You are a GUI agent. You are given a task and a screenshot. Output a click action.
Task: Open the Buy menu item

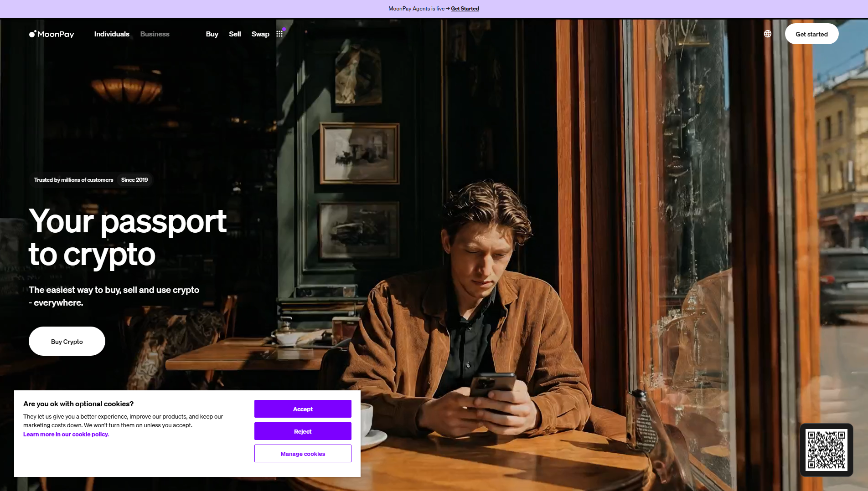(x=212, y=34)
